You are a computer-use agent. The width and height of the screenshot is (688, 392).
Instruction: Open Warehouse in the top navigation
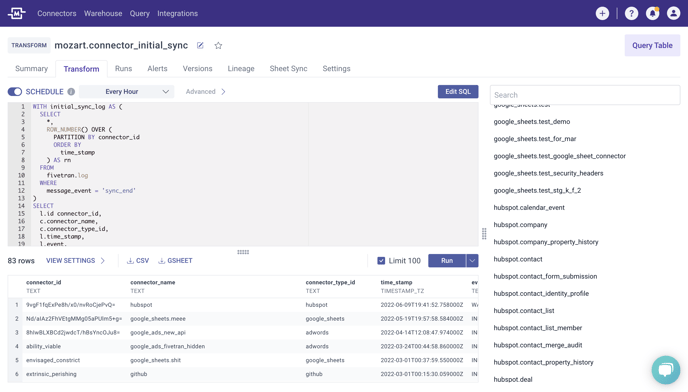pyautogui.click(x=103, y=13)
